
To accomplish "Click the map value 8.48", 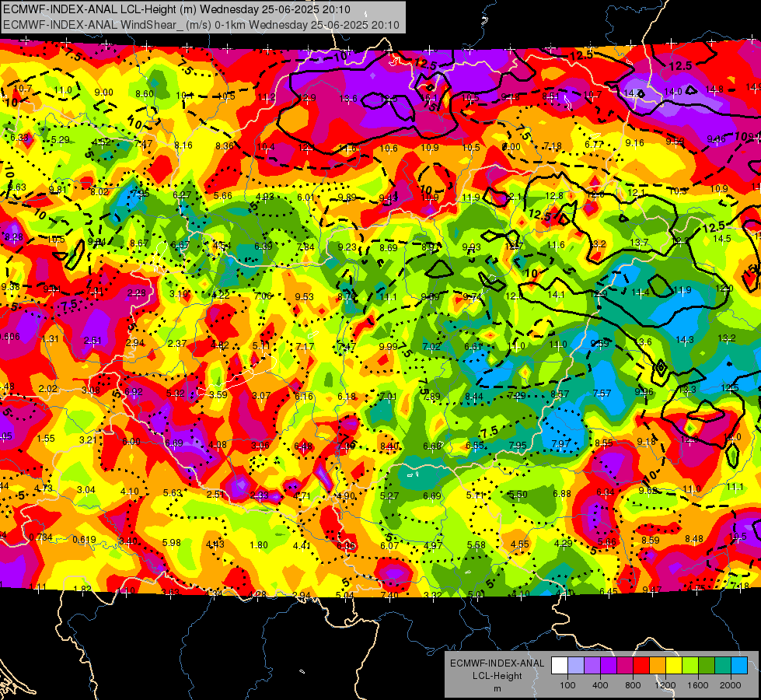I will [x=694, y=538].
